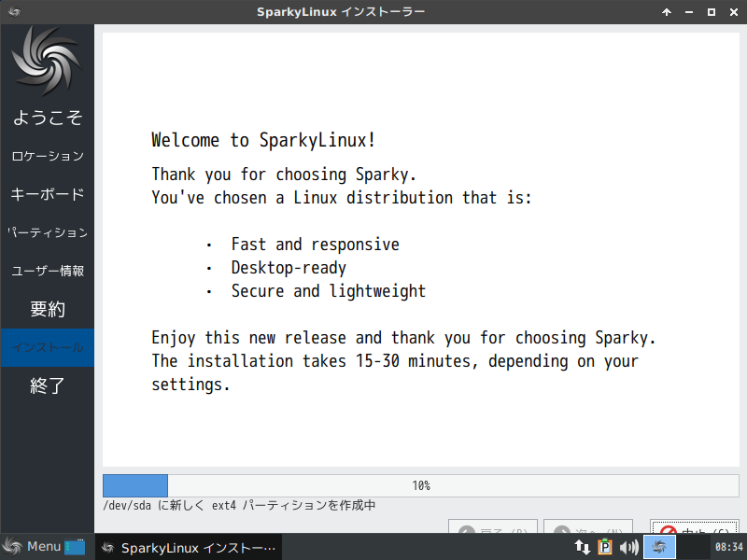Select the キーボード step in sidebar
Viewport: 747px width, 560px height.
(x=48, y=194)
